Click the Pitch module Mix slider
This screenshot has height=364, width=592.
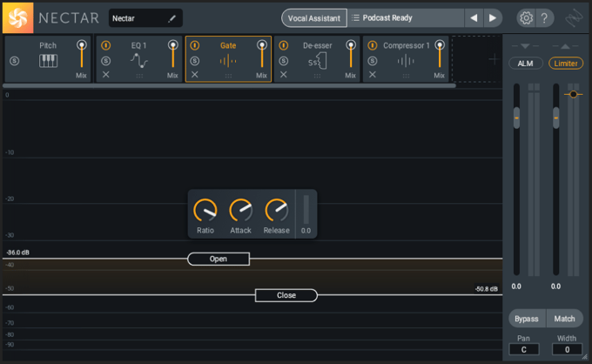click(82, 54)
